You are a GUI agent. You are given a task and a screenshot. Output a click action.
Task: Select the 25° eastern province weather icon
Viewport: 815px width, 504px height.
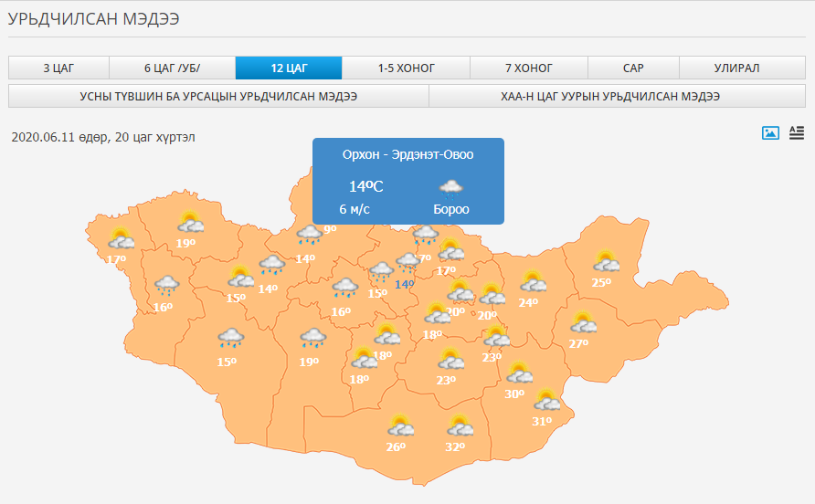pyautogui.click(x=606, y=261)
